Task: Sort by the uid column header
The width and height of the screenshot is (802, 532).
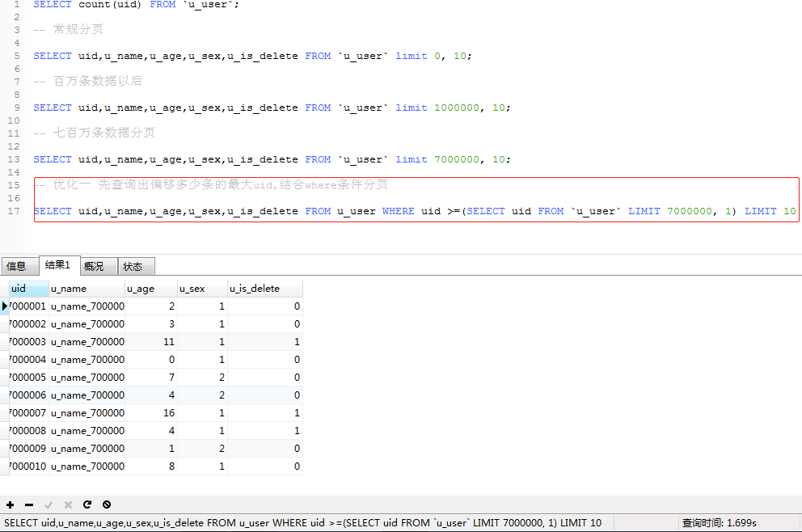Action: point(29,289)
